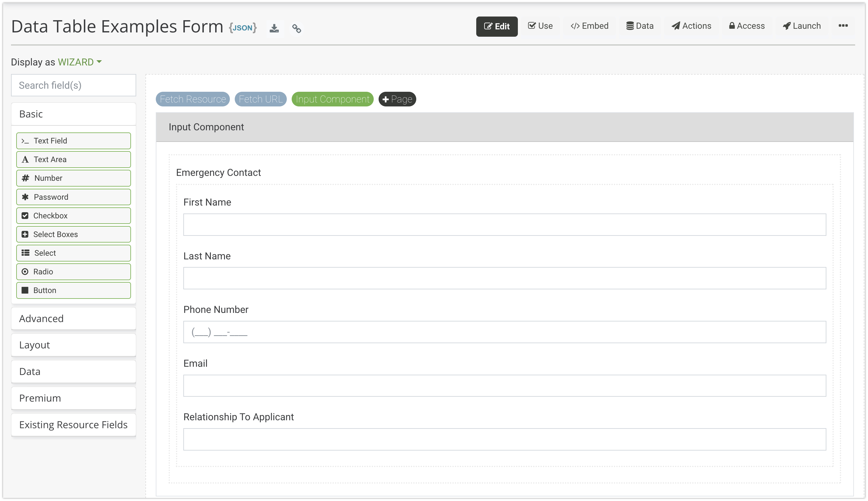Open the Display as WIZARD dropdown
Image resolution: width=868 pixels, height=501 pixels.
point(80,62)
